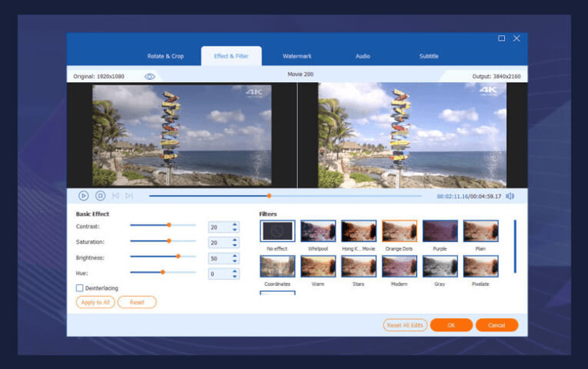Jump to previous frame
588x369 pixels.
point(115,196)
